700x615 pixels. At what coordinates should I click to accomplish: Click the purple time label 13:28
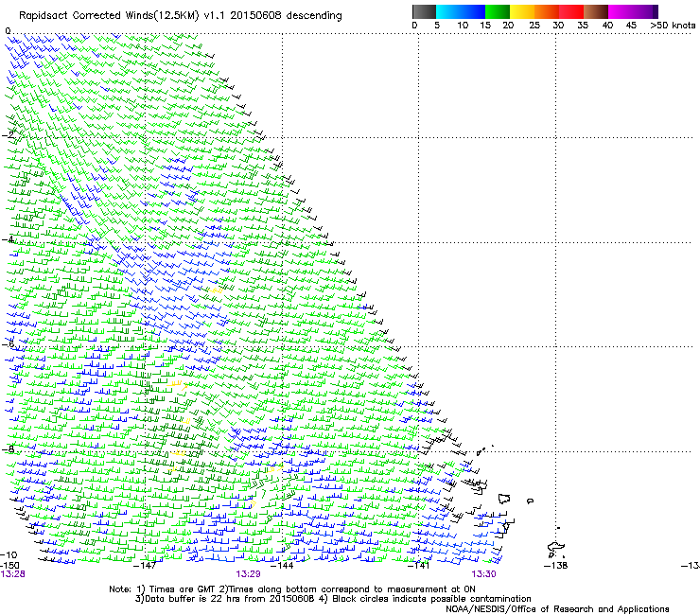(12, 574)
